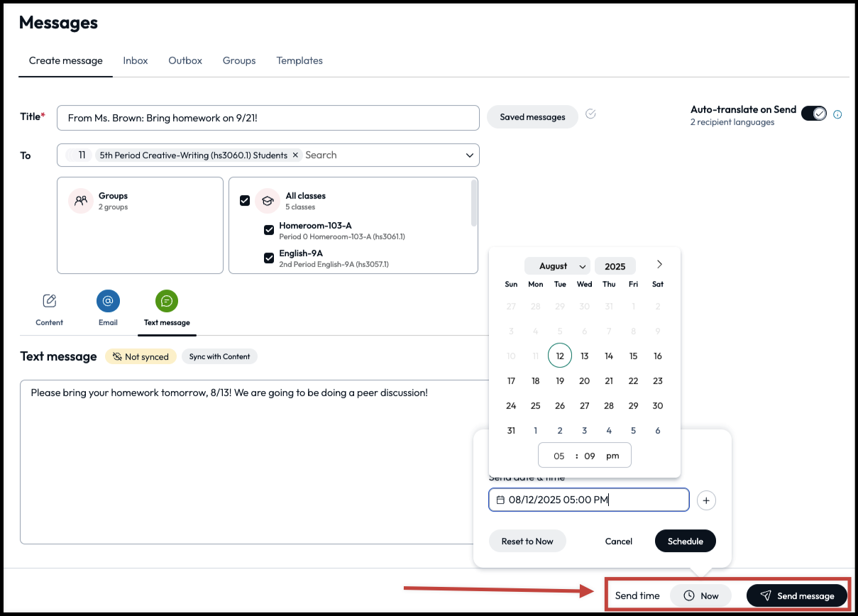Click the Content pencil icon
This screenshot has width=858, height=616.
[x=50, y=301]
